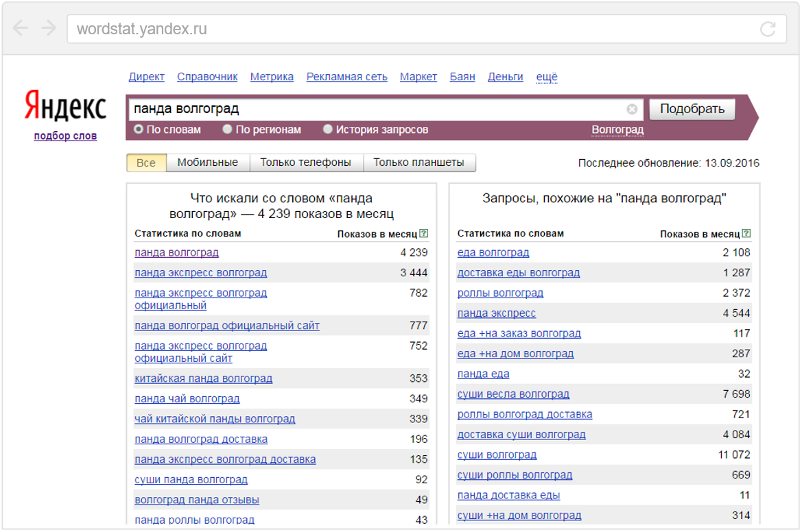Click the browser forward arrow
The width and height of the screenshot is (802, 532).
tap(49, 28)
